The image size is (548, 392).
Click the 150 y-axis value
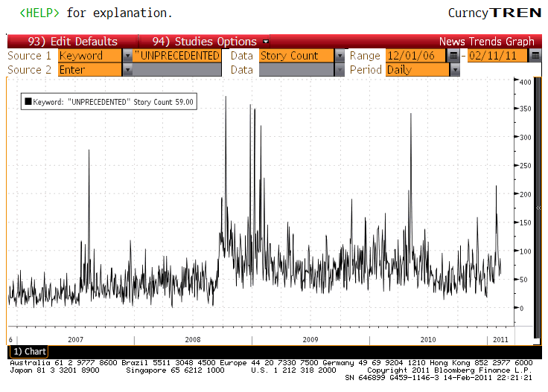tap(525, 222)
